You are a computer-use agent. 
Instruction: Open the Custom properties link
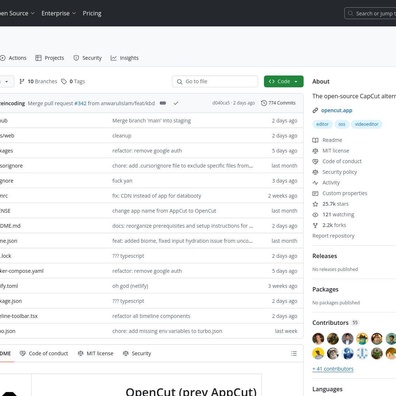[x=344, y=193]
